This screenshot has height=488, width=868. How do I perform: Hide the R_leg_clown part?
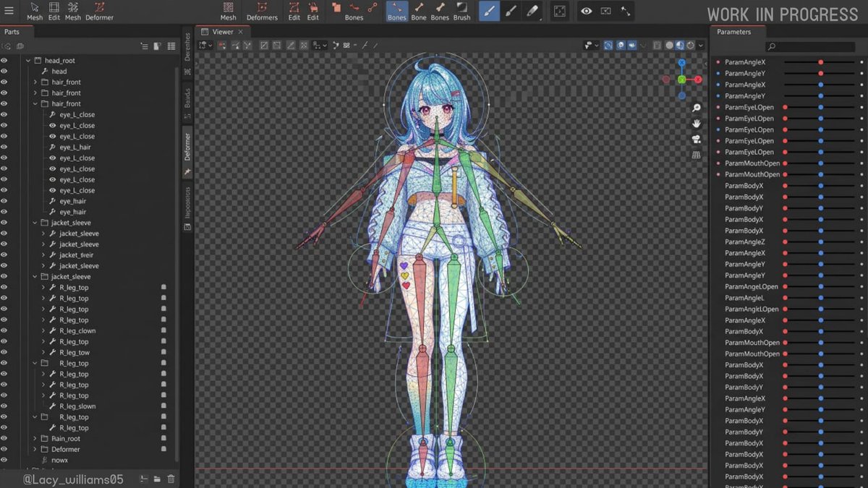4,331
